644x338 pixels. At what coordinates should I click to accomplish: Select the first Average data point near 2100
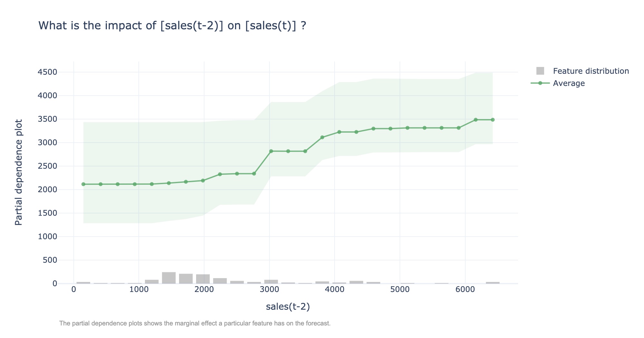(83, 184)
